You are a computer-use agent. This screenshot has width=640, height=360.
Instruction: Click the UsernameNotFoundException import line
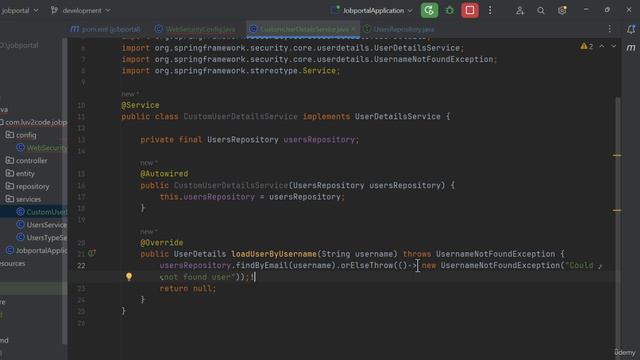(309, 60)
